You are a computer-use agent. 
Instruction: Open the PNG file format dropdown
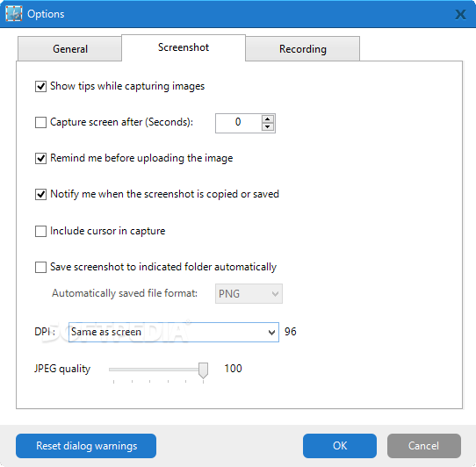click(x=249, y=294)
